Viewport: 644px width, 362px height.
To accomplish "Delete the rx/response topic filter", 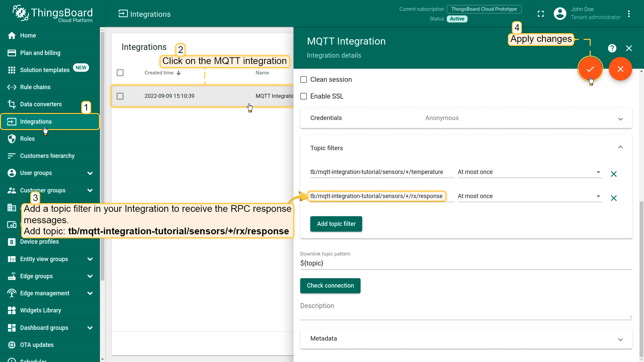I will pyautogui.click(x=613, y=198).
